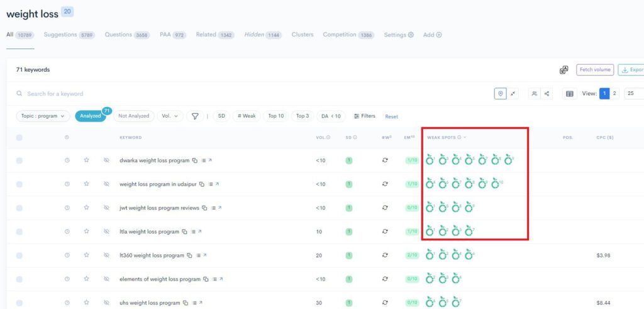Apply the Top 10 filter
Viewport: 644px width, 309px height.
(276, 116)
